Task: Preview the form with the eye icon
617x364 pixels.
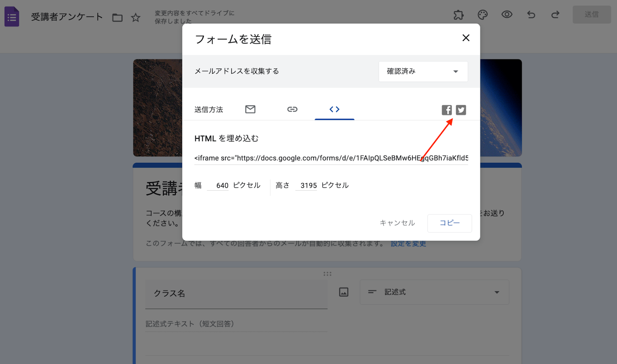Action: 507,15
